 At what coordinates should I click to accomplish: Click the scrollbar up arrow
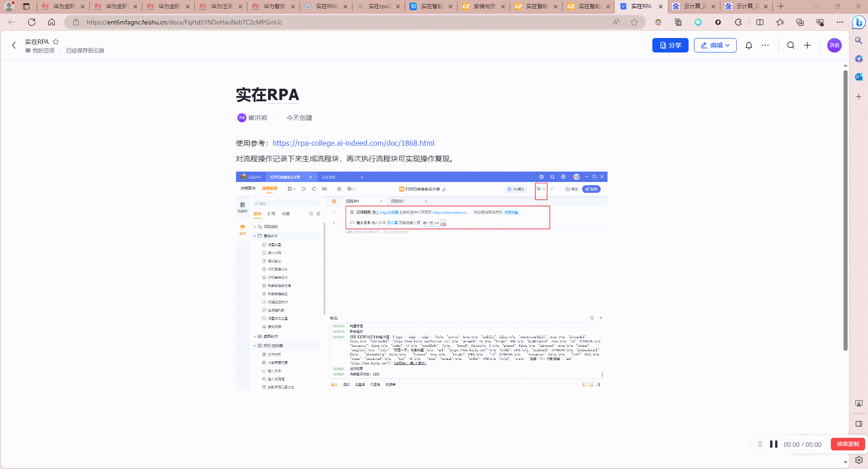(845, 65)
